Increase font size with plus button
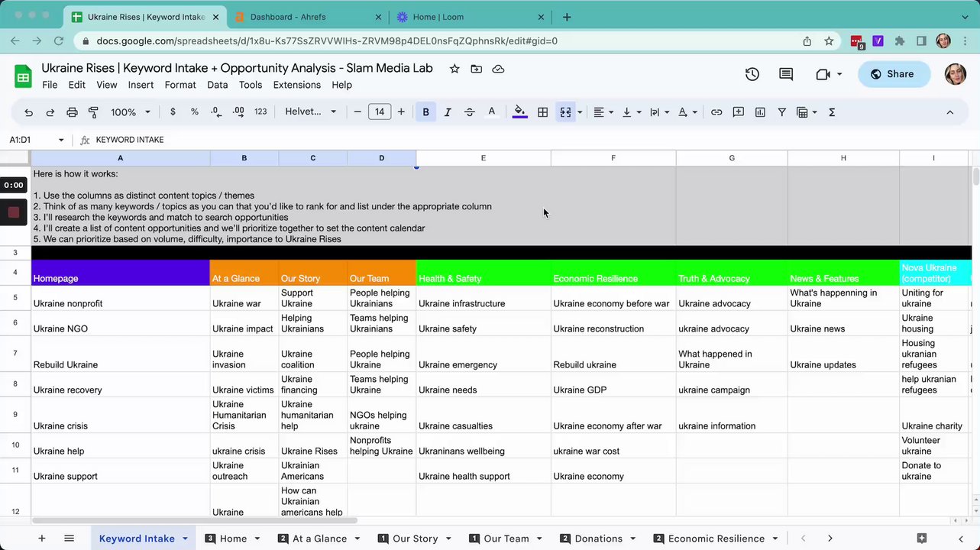This screenshot has height=550, width=980. coord(401,112)
